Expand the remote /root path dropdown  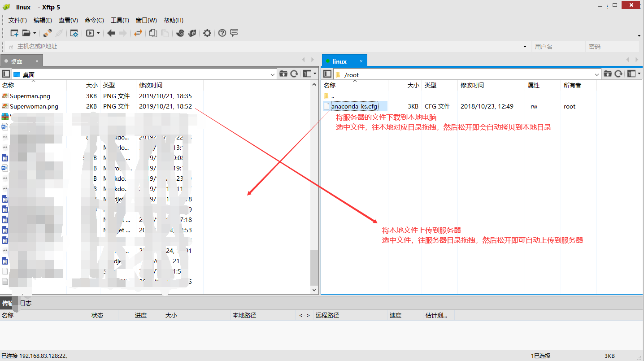click(597, 74)
